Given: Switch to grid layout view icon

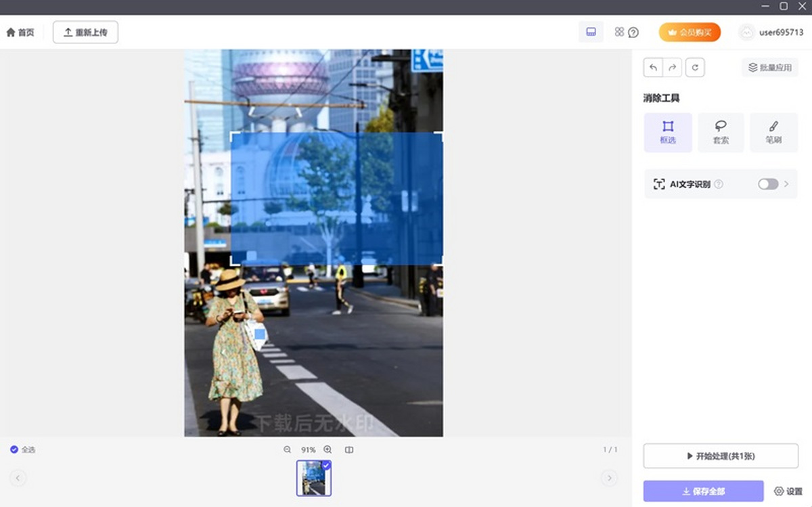Looking at the screenshot, I should tap(618, 32).
